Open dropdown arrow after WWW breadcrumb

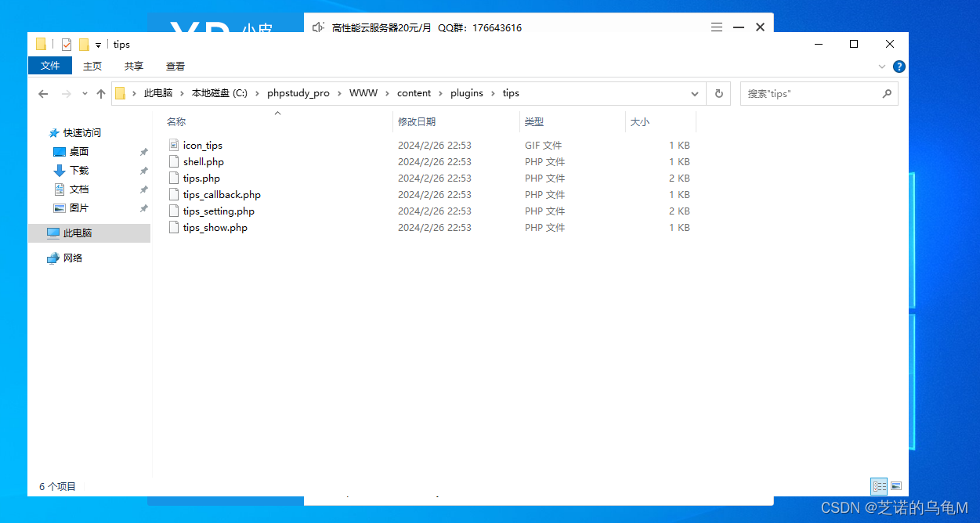coord(387,93)
